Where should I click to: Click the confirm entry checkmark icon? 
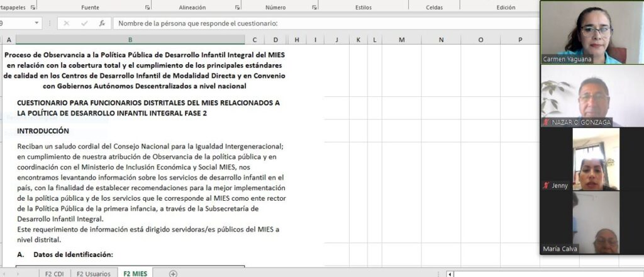click(x=84, y=23)
